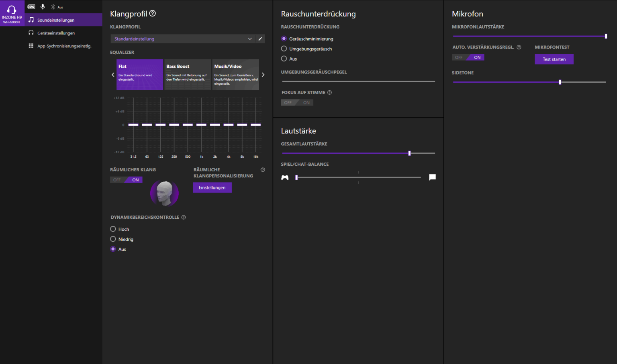Select the Umgebungsgeräusch radio option
Viewport: 617px width, 364px height.
[284, 49]
